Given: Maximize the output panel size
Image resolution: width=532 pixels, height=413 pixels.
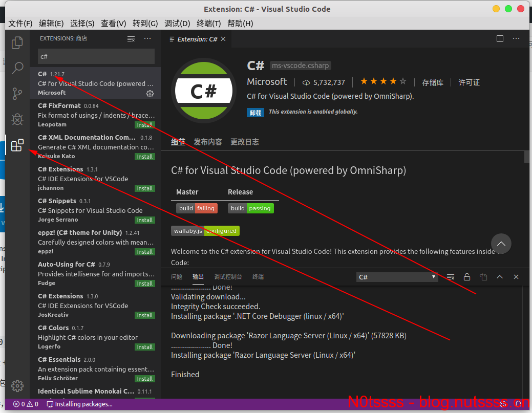Looking at the screenshot, I should click(x=499, y=277).
